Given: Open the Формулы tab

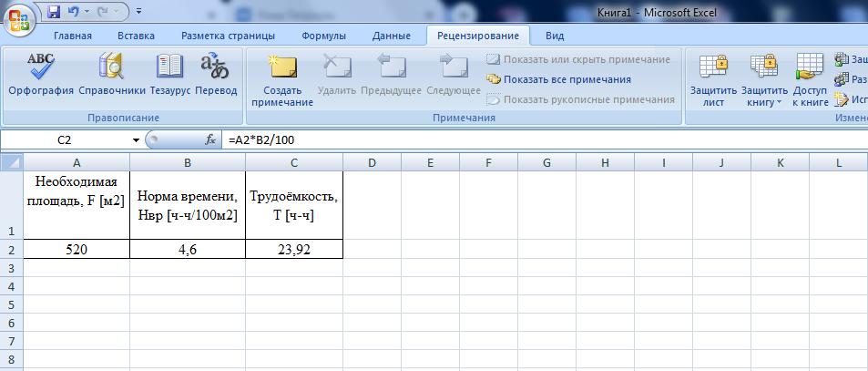Looking at the screenshot, I should coord(324,36).
